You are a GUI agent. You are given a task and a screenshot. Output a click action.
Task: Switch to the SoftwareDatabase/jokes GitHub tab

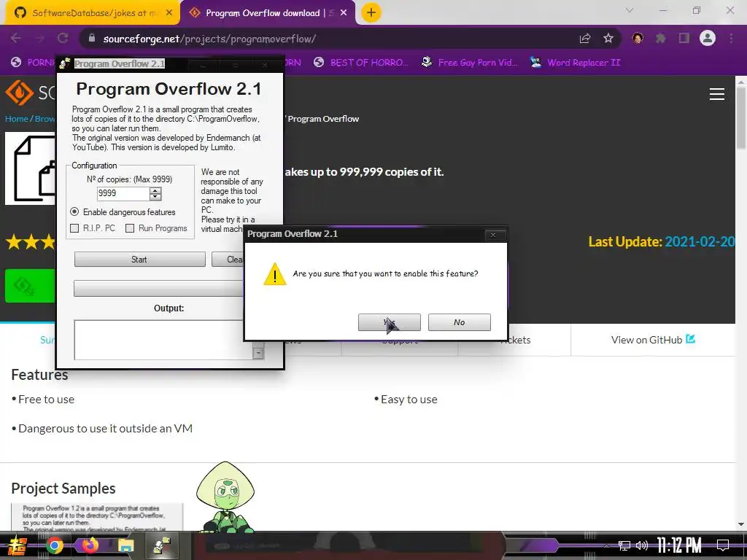pos(93,13)
